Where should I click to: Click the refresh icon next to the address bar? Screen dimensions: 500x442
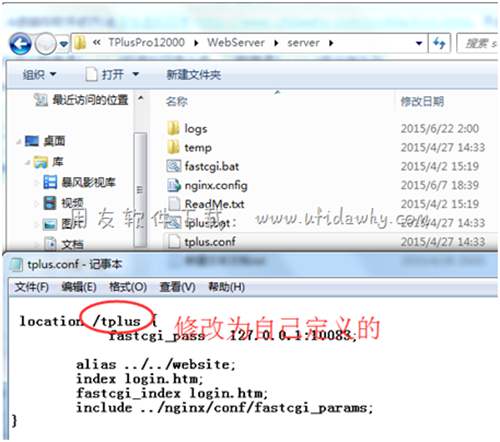(439, 43)
